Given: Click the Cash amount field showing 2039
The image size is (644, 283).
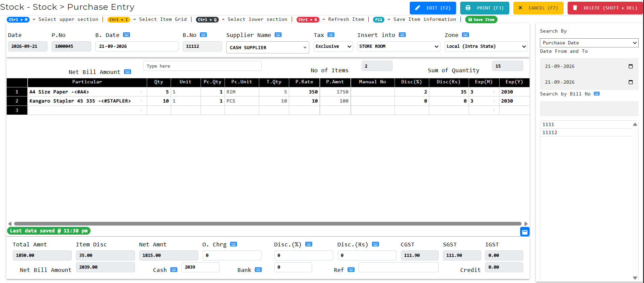Looking at the screenshot, I should point(200,267).
